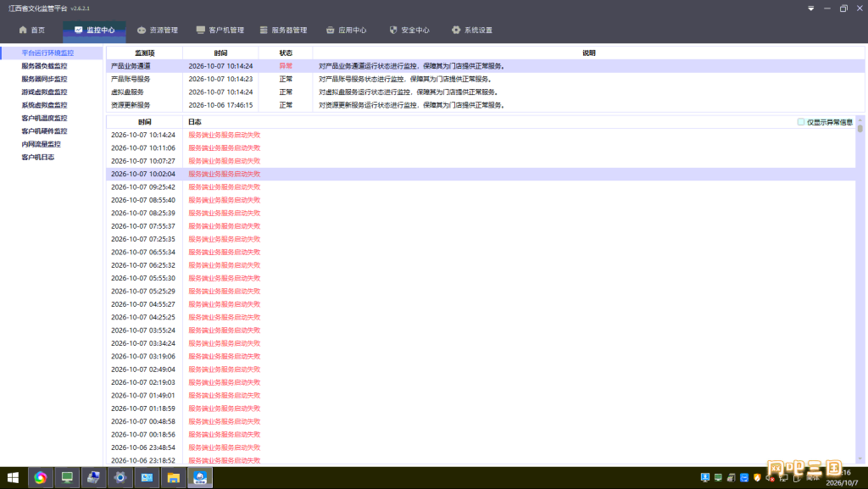This screenshot has width=868, height=489.
Task: Select the 产品业务通道 monitoring row
Action: [x=485, y=66]
